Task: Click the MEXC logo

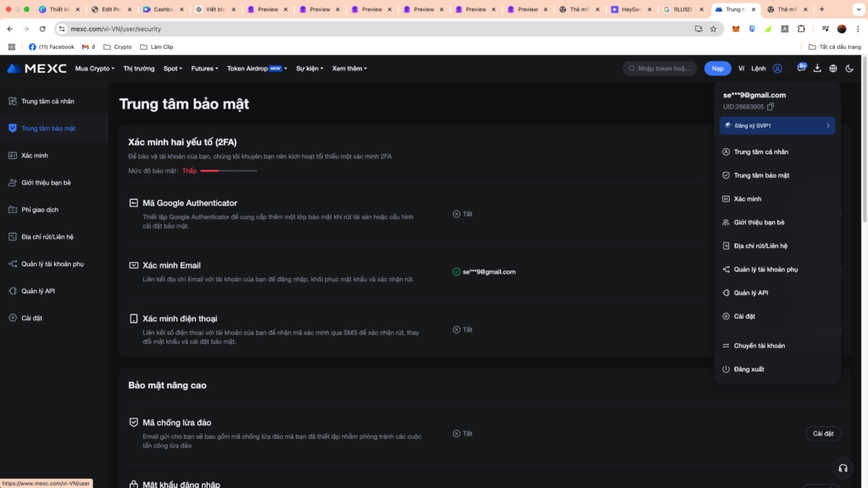Action: pyautogui.click(x=36, y=69)
